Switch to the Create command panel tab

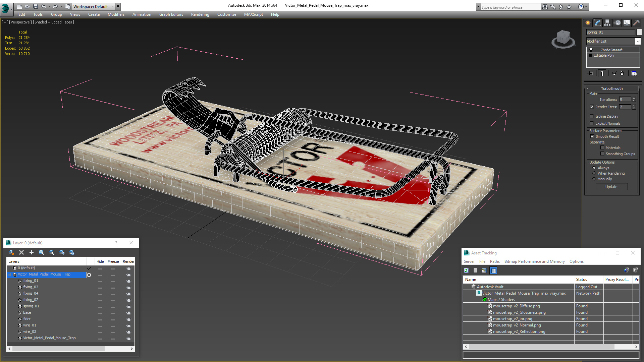pyautogui.click(x=588, y=23)
